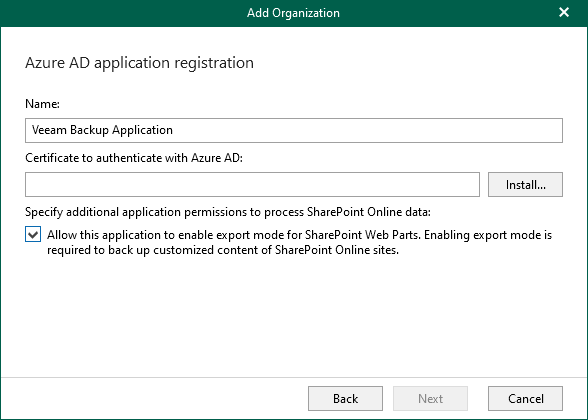Open the certificate Install dialog
The image size is (588, 420).
coord(525,184)
